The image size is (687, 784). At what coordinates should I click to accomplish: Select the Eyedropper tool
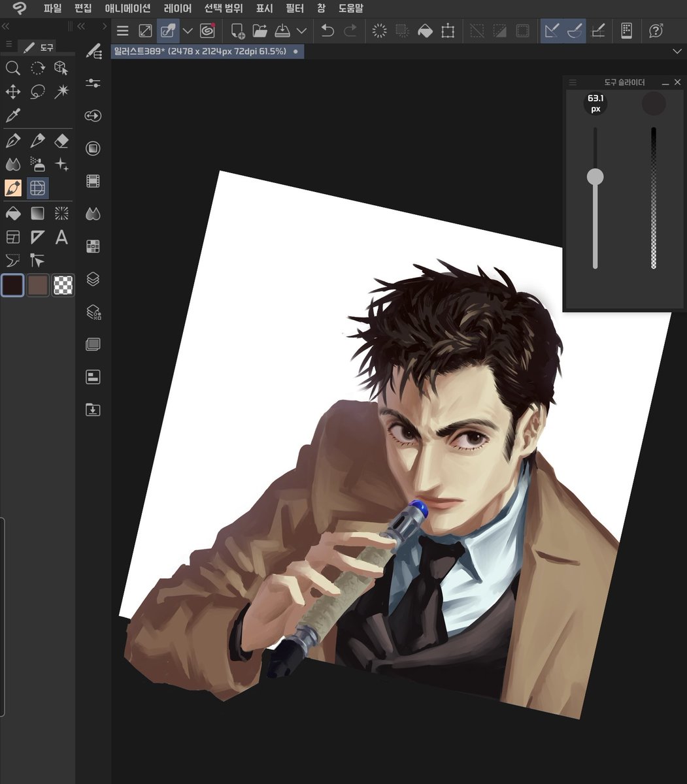click(x=13, y=116)
